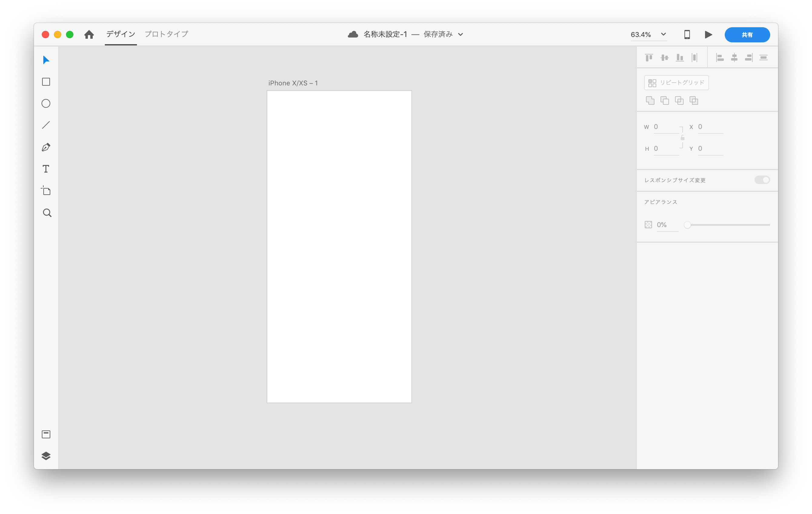Click the X position input field

(710, 127)
